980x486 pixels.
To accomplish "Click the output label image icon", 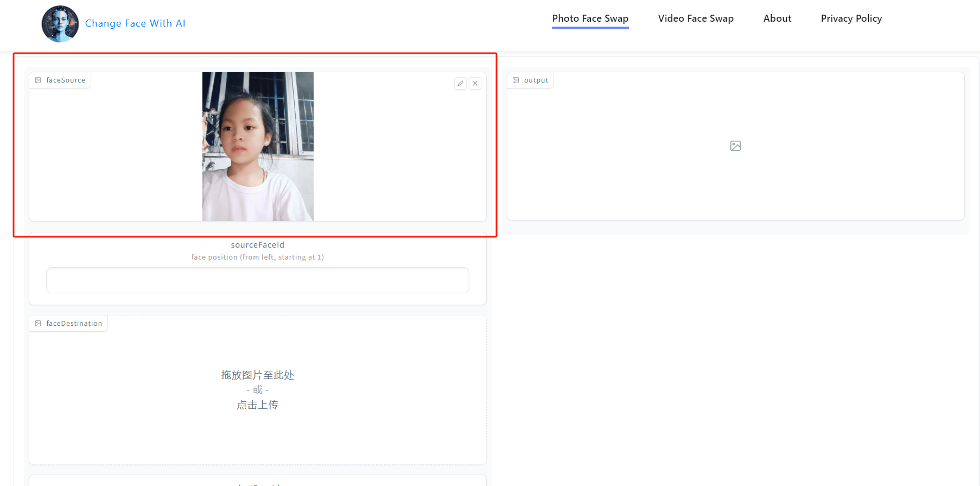I will click(x=516, y=80).
